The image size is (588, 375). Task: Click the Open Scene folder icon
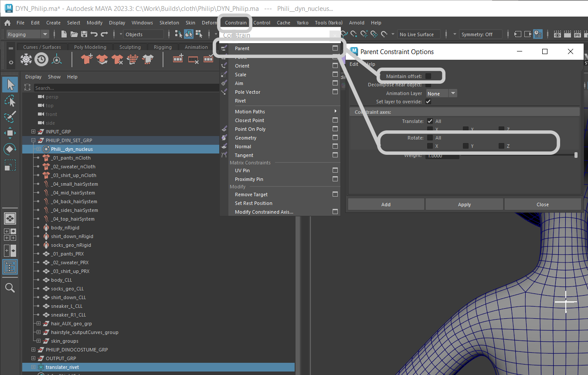point(74,34)
